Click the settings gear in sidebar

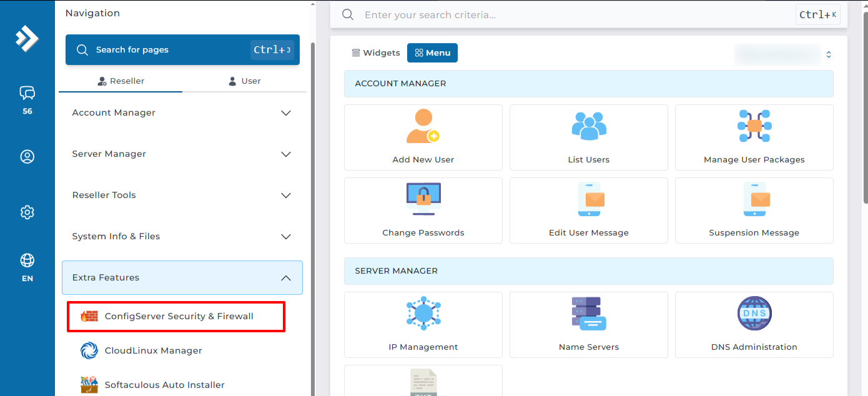(27, 212)
